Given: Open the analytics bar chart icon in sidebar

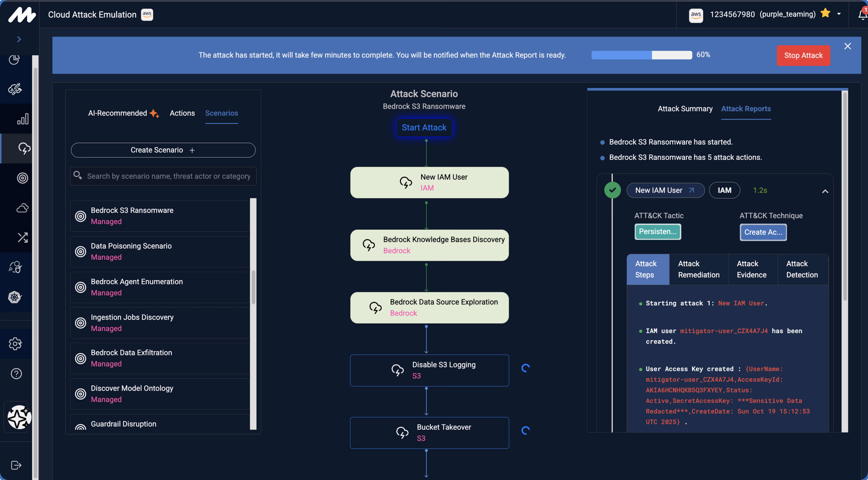Looking at the screenshot, I should 22,119.
